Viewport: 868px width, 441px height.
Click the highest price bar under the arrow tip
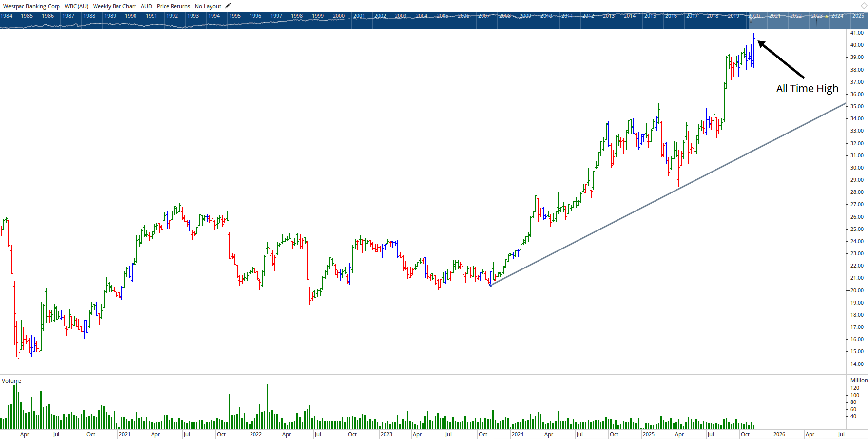point(754,41)
